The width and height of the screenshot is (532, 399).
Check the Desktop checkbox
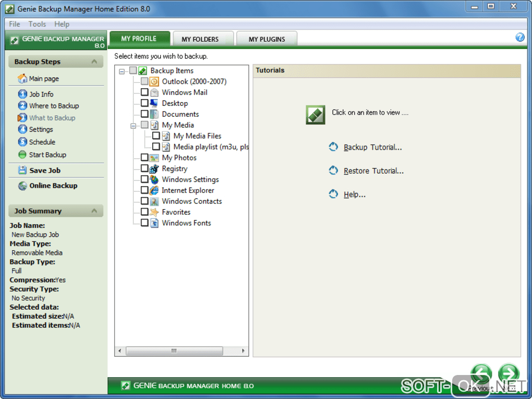[144, 103]
